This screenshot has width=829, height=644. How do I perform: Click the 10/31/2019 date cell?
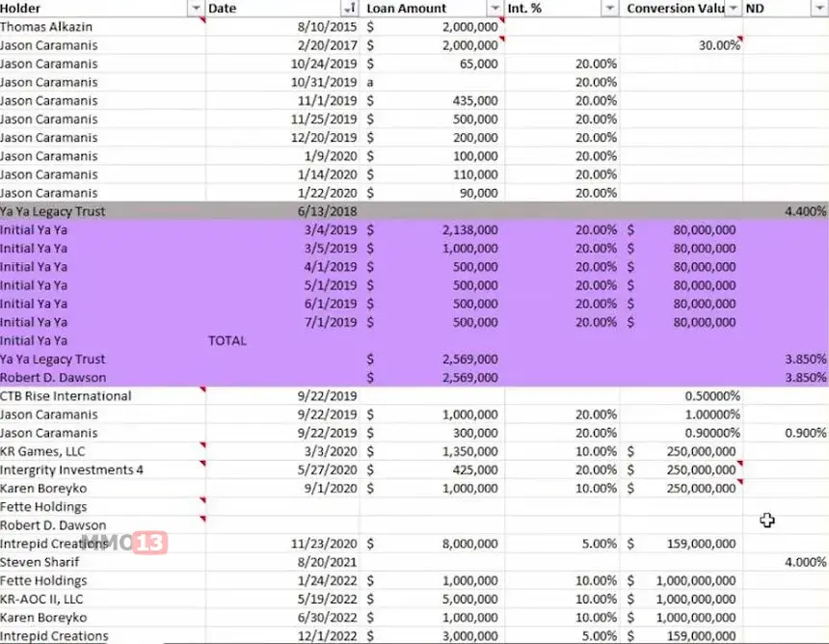coord(283,82)
